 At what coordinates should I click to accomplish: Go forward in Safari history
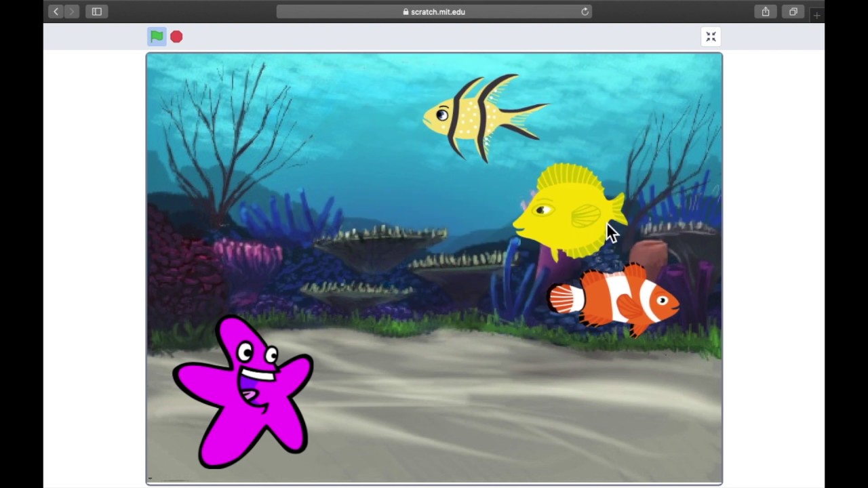(72, 12)
